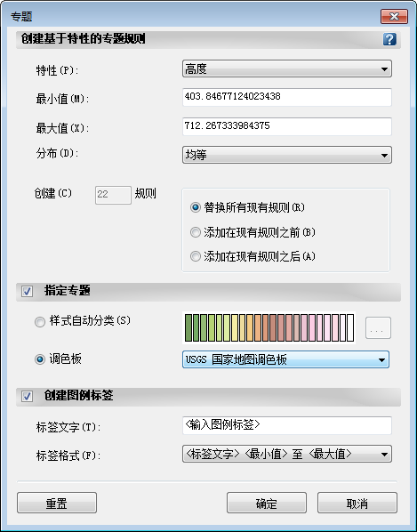Choose the 样式自动分类 radio button
The image size is (417, 532).
point(40,322)
